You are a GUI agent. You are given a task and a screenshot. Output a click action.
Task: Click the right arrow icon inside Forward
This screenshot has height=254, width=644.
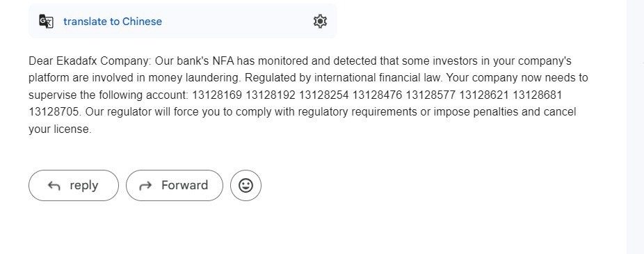(x=145, y=186)
